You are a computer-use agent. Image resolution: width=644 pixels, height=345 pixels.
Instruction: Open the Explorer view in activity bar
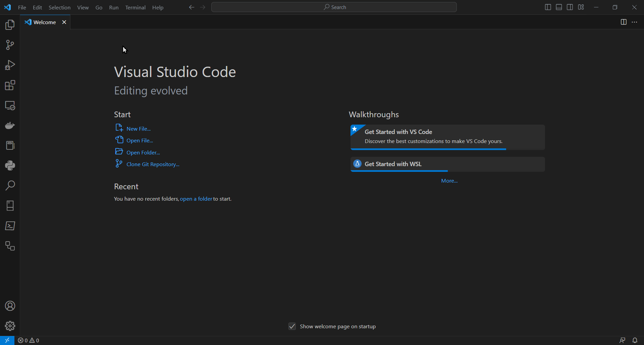(x=10, y=25)
